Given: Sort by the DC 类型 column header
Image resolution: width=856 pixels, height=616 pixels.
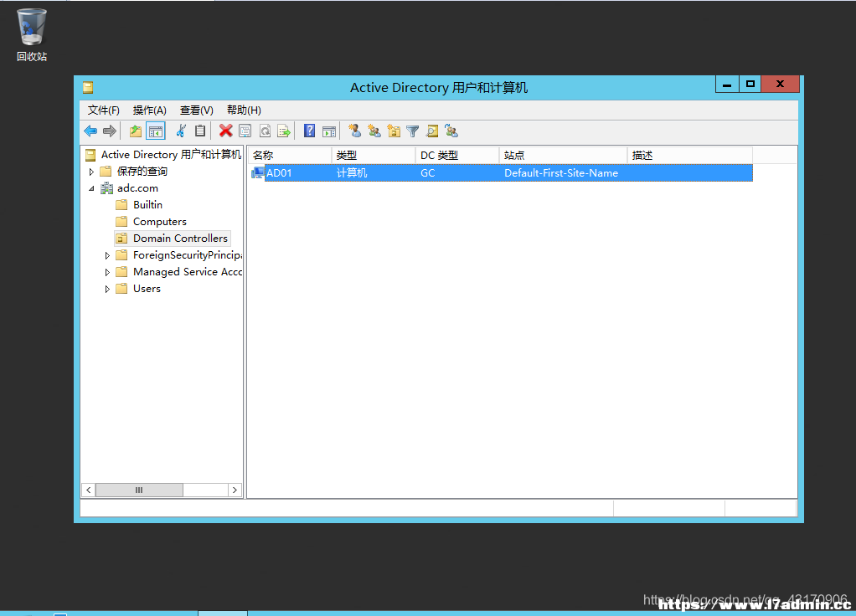Looking at the screenshot, I should click(x=457, y=156).
